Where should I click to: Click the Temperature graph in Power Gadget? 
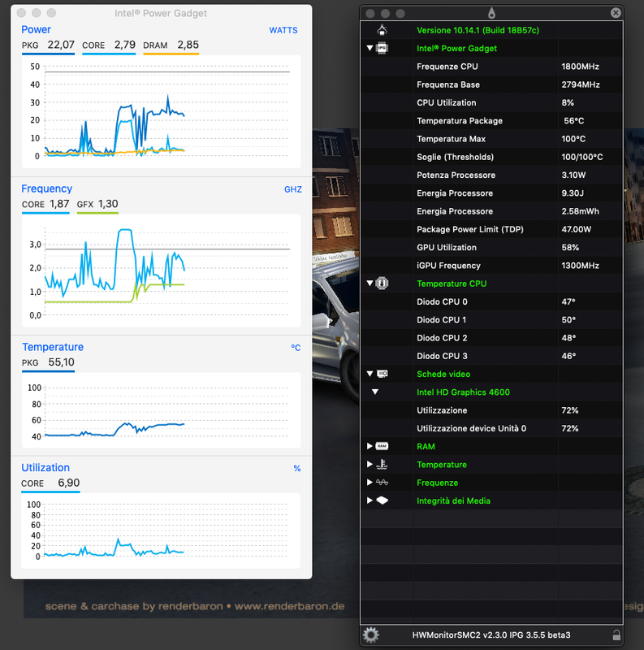(162, 410)
